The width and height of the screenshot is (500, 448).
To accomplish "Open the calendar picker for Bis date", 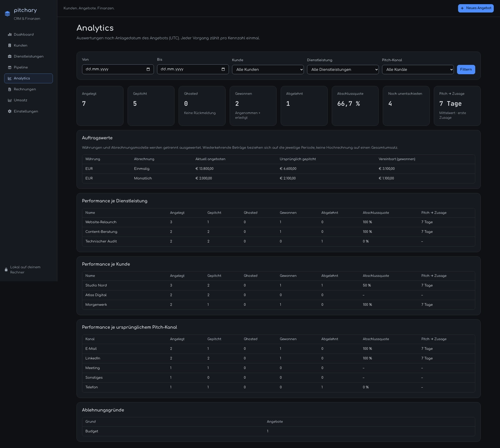I will [x=223, y=69].
